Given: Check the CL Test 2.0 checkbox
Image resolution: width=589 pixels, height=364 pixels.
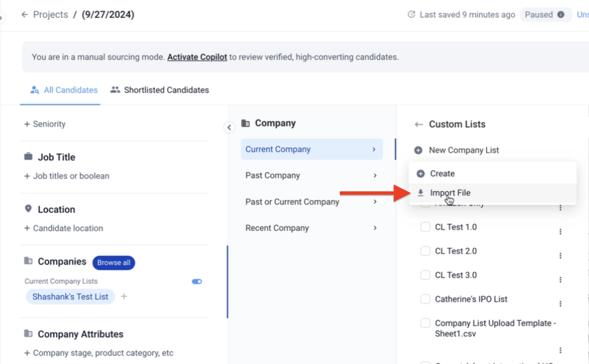Looking at the screenshot, I should pos(425,251).
